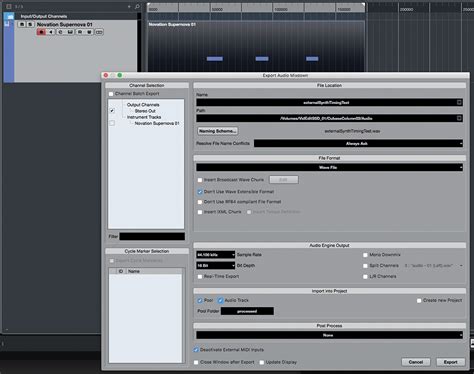Enable Mono Downmix checkbox

point(365,255)
